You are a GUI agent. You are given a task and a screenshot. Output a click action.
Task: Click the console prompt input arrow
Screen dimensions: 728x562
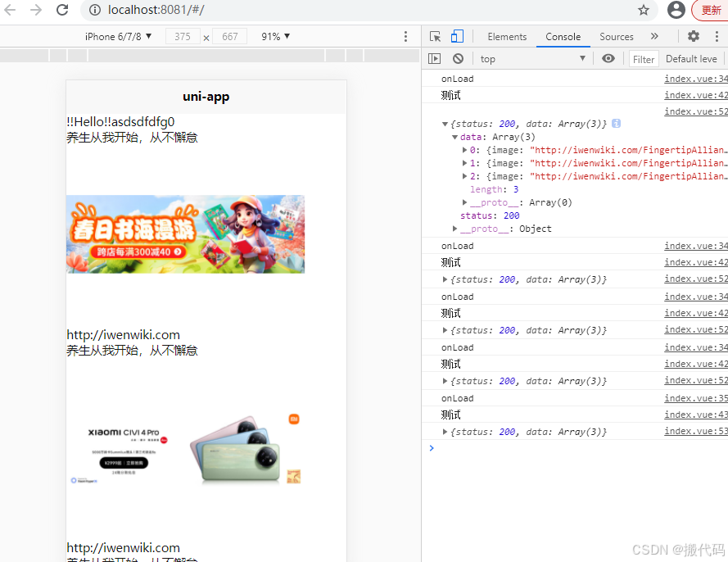432,448
